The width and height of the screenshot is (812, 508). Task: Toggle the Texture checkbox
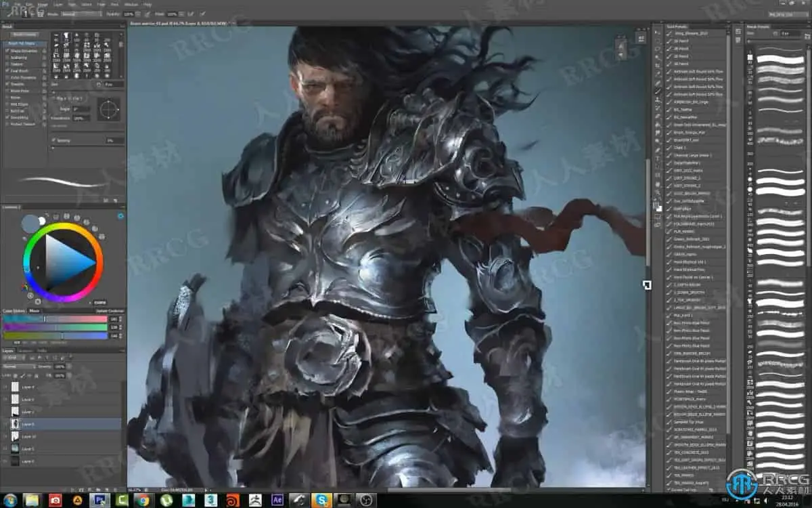coord(7,64)
